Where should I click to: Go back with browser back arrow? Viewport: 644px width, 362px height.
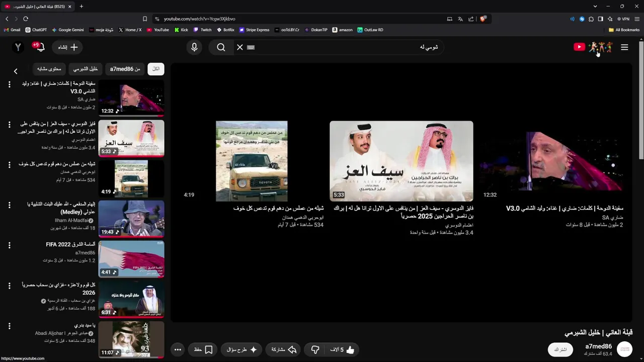tap(7, 19)
